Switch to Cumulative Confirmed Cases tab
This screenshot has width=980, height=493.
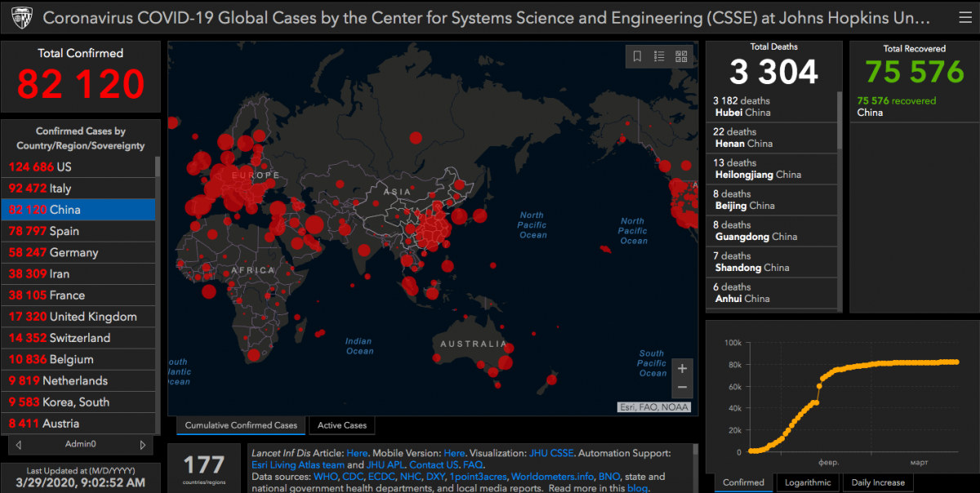241,425
